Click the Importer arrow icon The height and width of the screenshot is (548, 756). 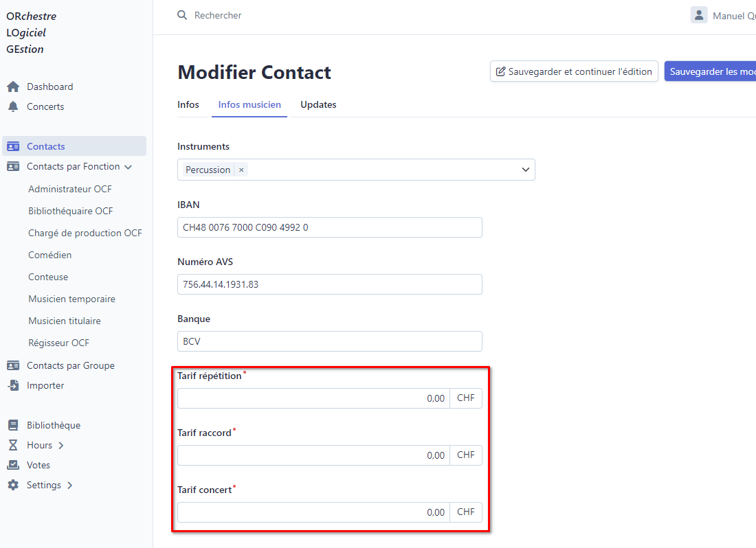(x=13, y=385)
